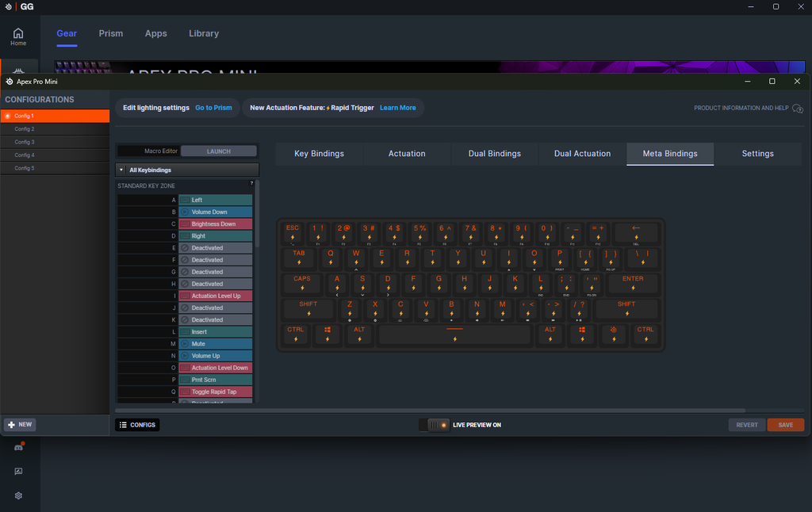Click the Learn More link

click(x=398, y=108)
